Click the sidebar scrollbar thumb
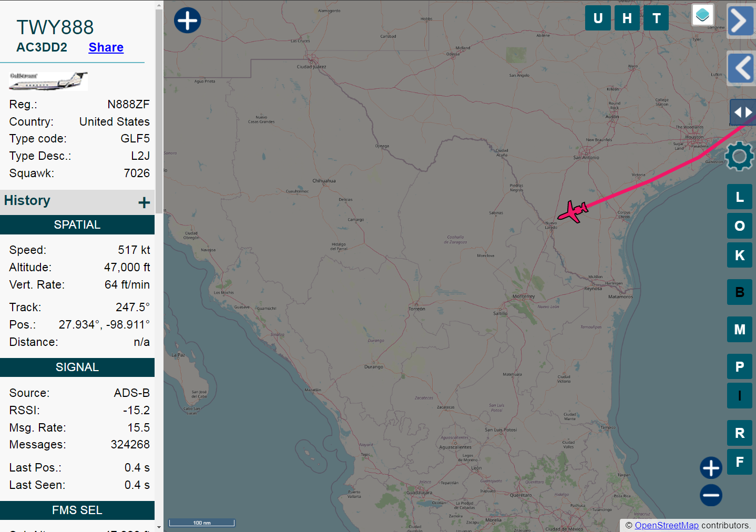756x532 pixels. point(159,110)
